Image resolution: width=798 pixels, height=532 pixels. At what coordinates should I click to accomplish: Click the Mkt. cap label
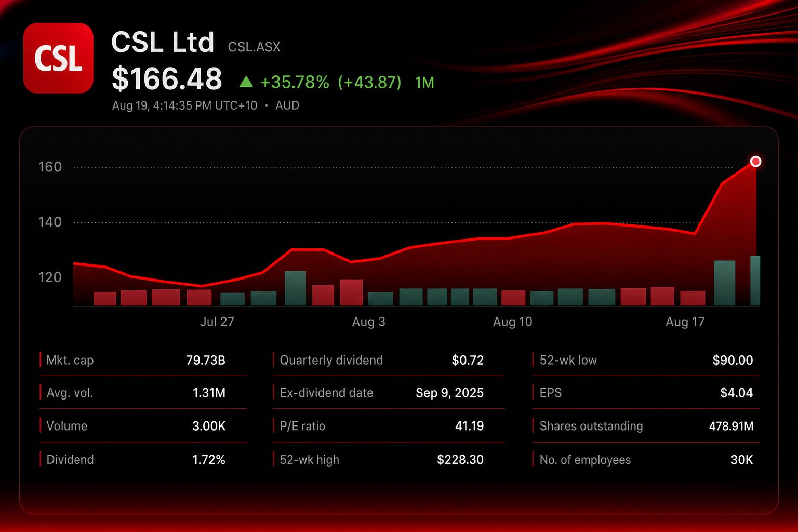pyautogui.click(x=70, y=360)
